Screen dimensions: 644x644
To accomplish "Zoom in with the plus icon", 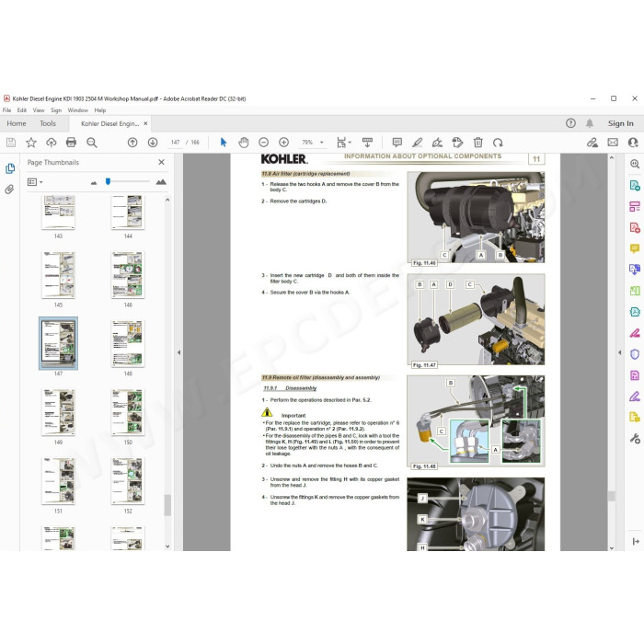I will (283, 143).
